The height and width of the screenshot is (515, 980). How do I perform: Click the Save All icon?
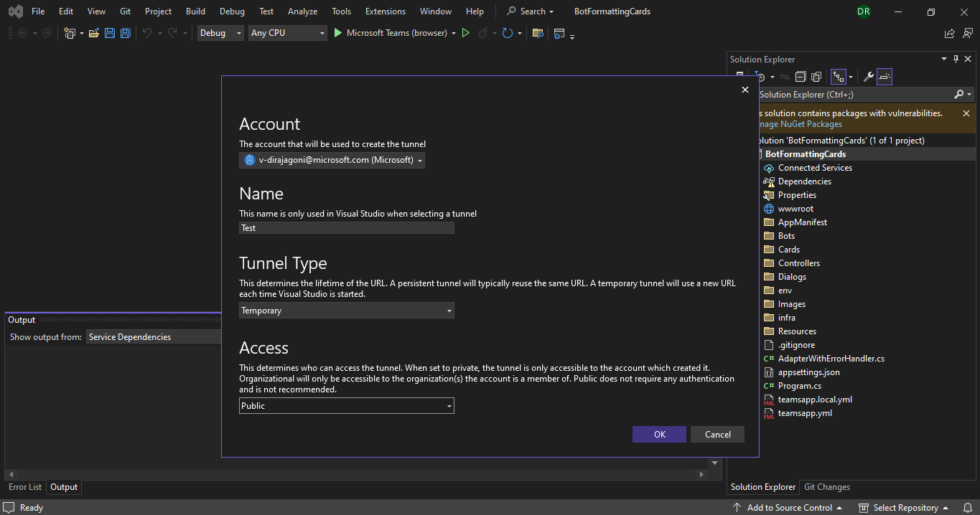coord(125,33)
